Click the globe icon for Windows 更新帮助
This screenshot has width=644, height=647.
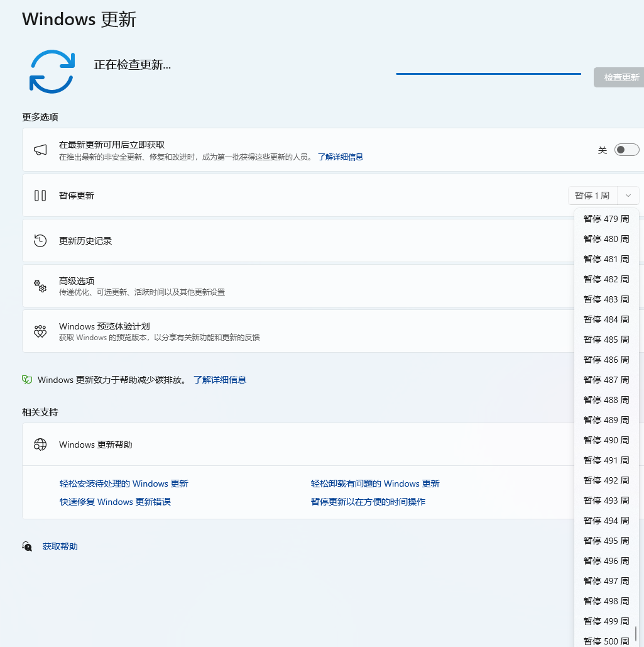[x=40, y=445]
